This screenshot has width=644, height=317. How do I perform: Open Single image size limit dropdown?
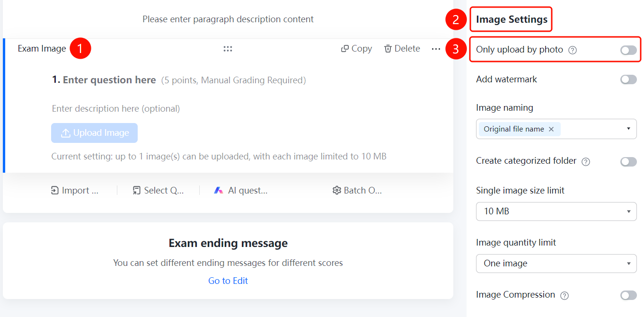tap(556, 211)
